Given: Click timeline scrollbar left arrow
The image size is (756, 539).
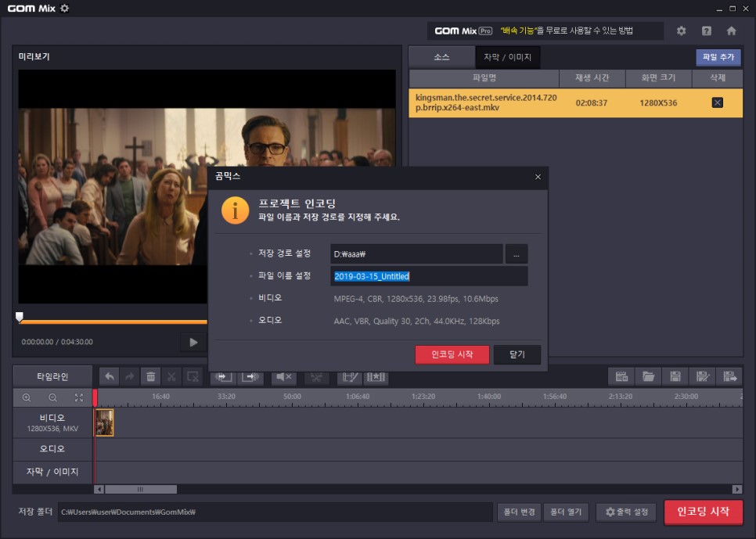Looking at the screenshot, I should coord(99,490).
